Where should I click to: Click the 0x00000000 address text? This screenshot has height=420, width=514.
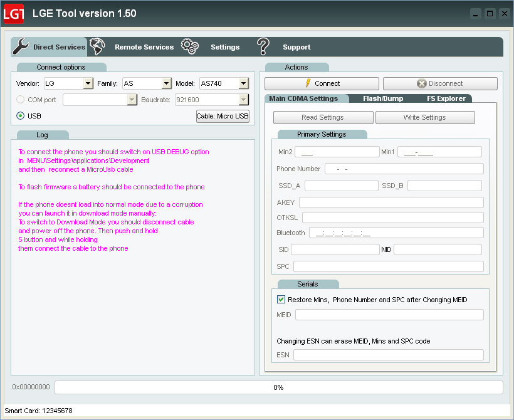pyautogui.click(x=31, y=387)
